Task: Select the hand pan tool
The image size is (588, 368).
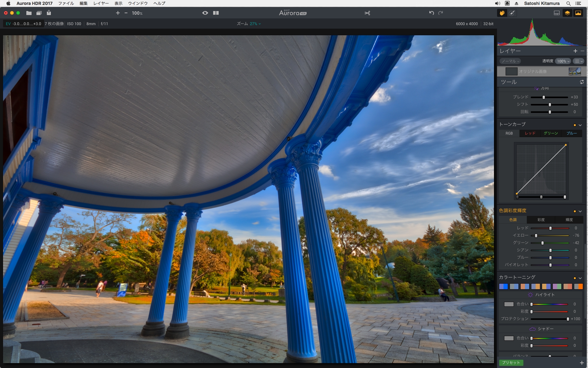Action: tap(502, 13)
